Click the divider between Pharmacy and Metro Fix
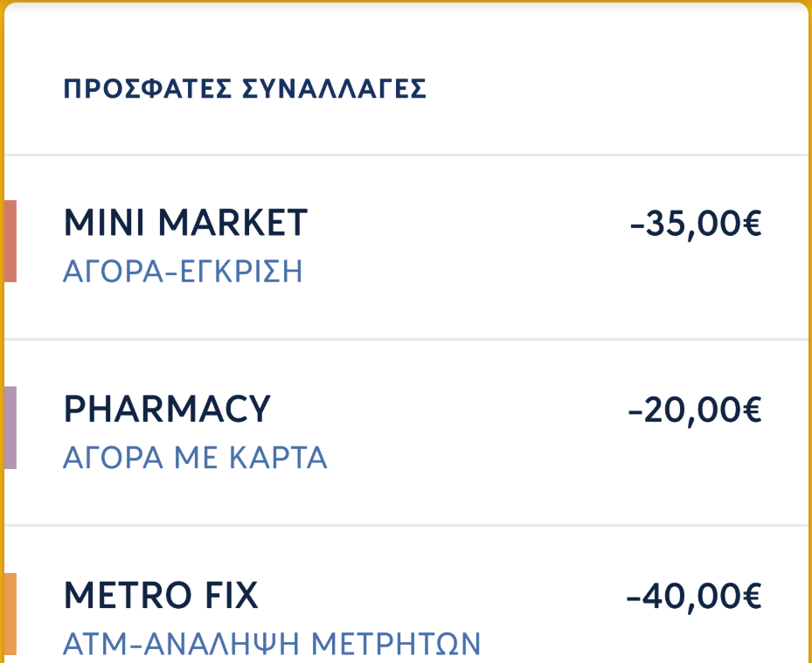The height and width of the screenshot is (663, 812). [x=406, y=526]
